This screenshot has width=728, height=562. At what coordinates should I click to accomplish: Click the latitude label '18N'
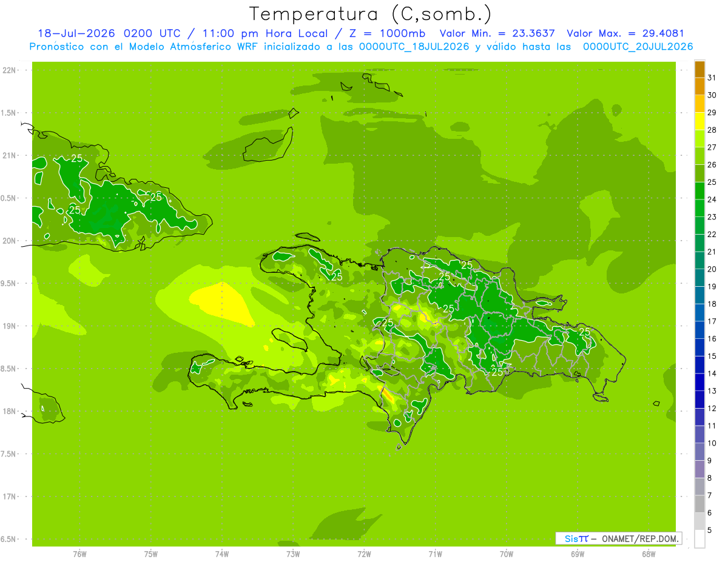click(9, 411)
